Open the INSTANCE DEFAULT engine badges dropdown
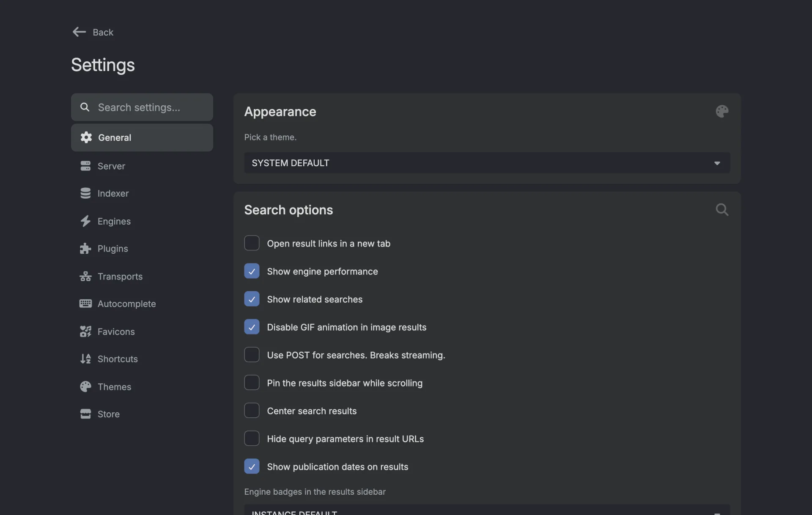Image resolution: width=812 pixels, height=515 pixels. [x=487, y=510]
